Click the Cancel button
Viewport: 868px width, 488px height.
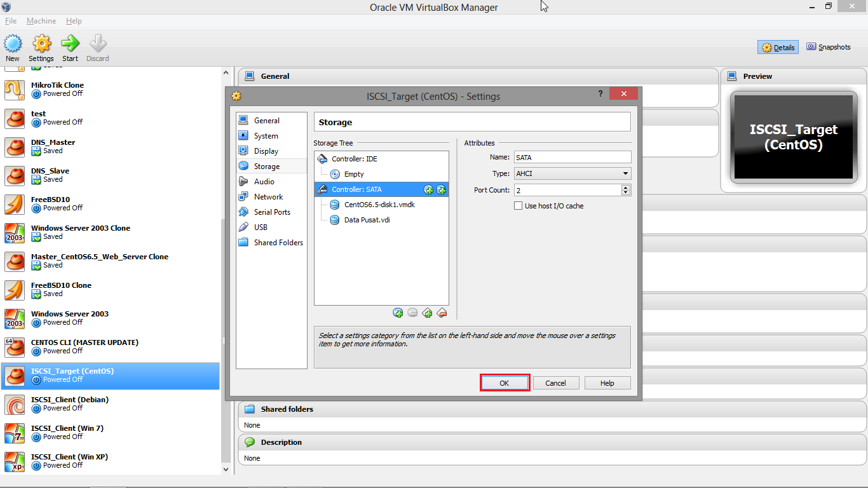[555, 383]
